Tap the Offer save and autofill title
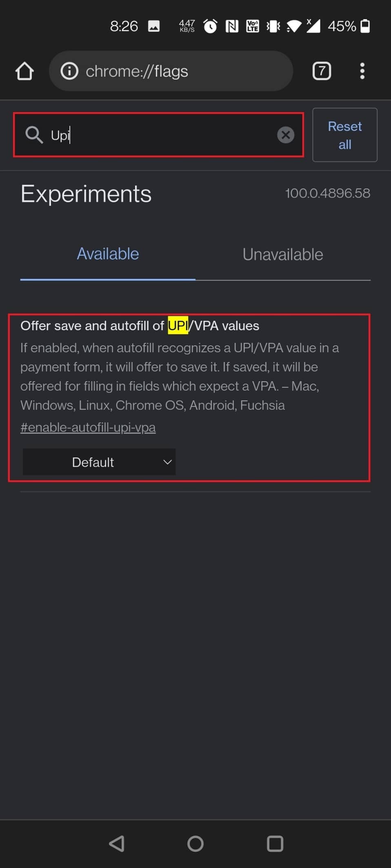Screen dimensions: 391x868 point(140,326)
